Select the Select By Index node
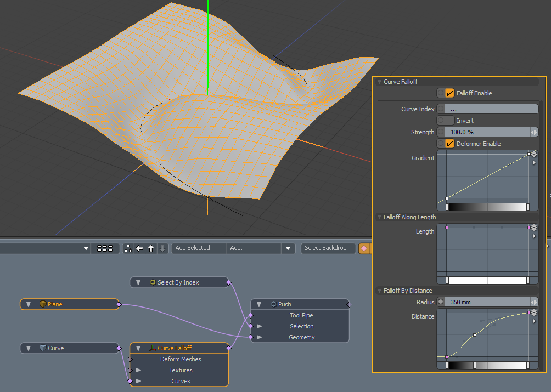 (178, 282)
